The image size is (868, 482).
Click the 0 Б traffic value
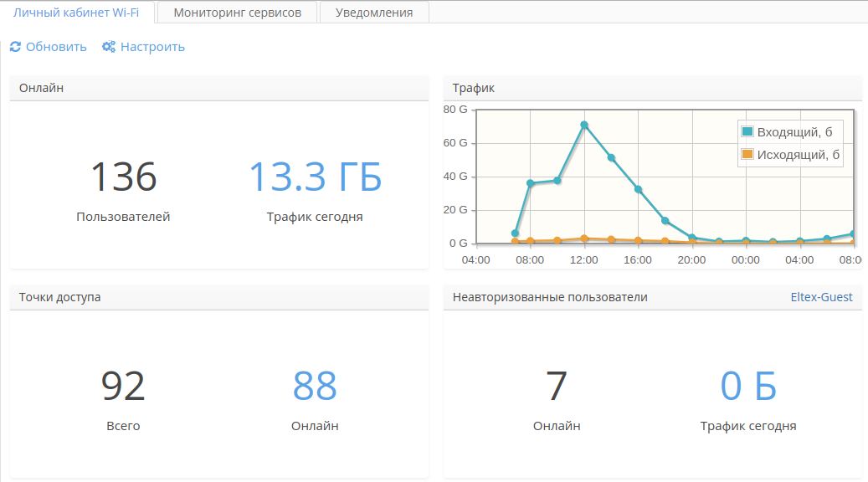[747, 386]
